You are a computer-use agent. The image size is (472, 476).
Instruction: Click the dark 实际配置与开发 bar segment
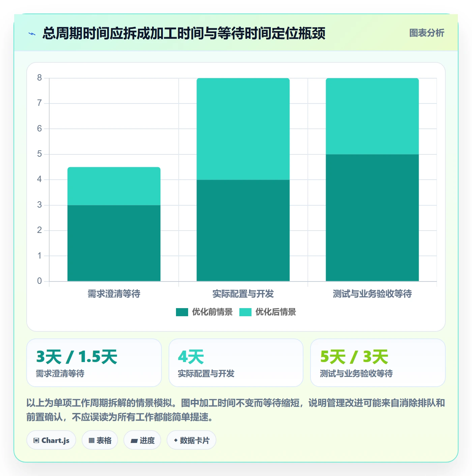[243, 230]
